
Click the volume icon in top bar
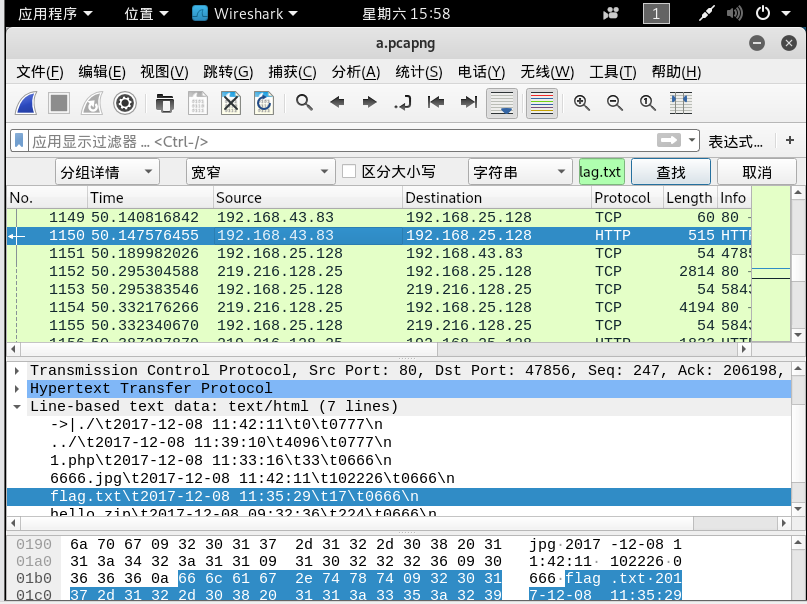[x=734, y=13]
